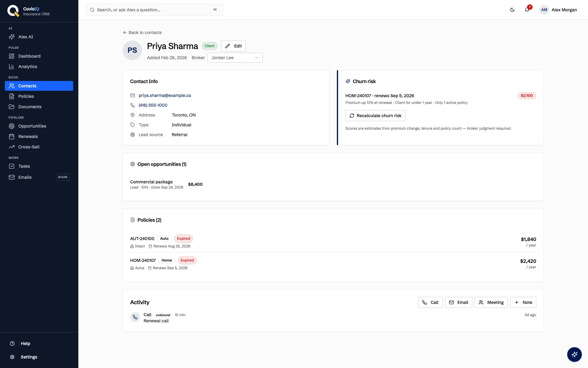Open Analytics page
The width and height of the screenshot is (588, 368).
click(x=39, y=67)
